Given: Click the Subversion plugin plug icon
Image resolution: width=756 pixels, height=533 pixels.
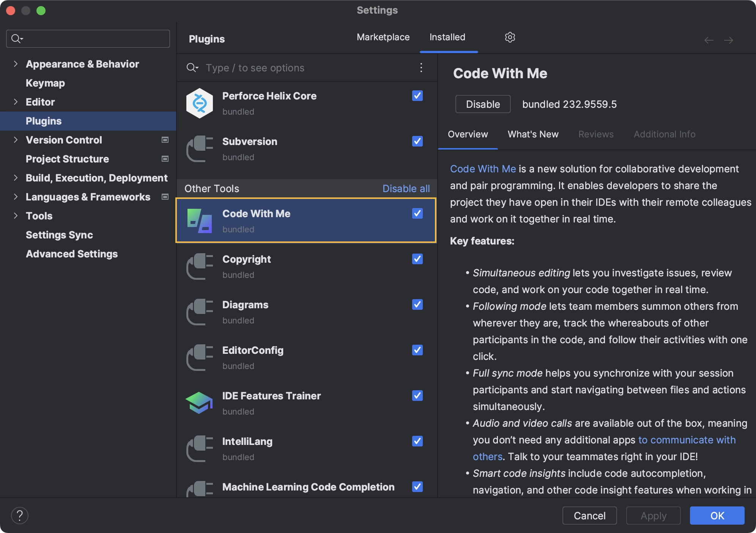Looking at the screenshot, I should 200,149.
